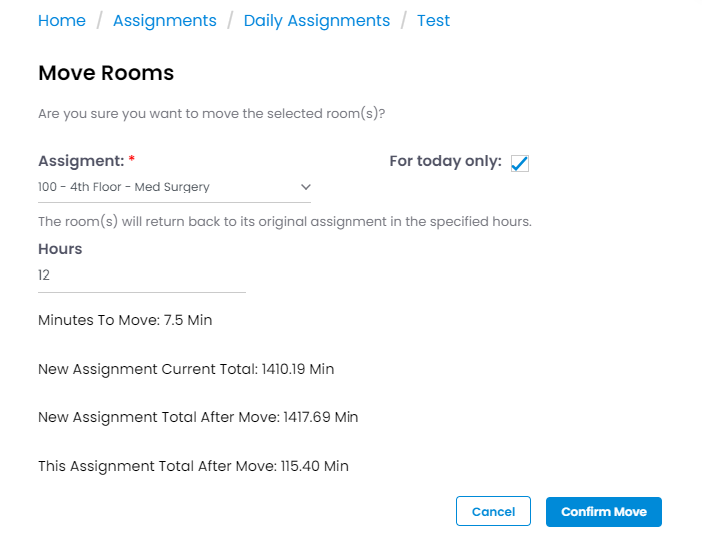Navigate to Daily Assignments breadcrumb
This screenshot has height=552, width=702.
click(x=317, y=21)
